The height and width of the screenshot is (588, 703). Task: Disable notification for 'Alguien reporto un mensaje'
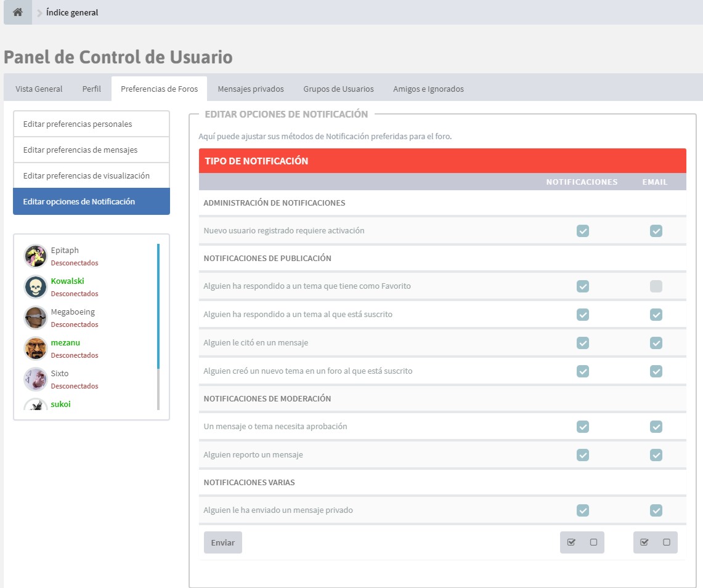(583, 455)
